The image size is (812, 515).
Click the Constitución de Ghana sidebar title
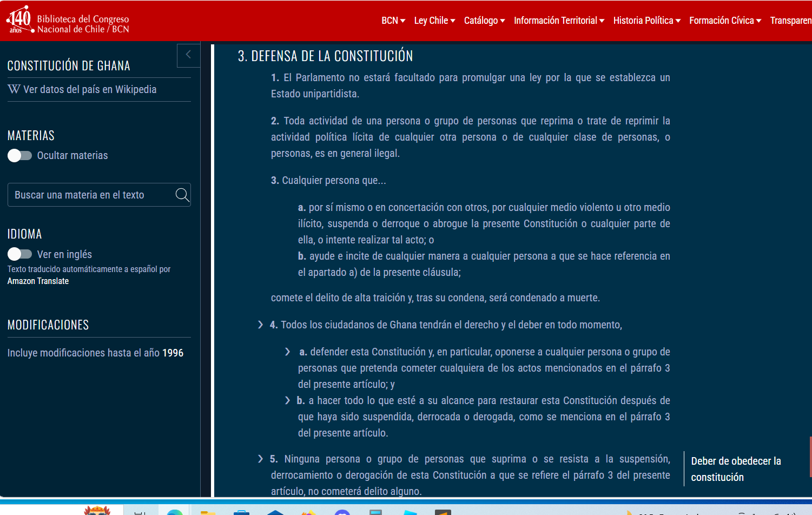click(69, 65)
